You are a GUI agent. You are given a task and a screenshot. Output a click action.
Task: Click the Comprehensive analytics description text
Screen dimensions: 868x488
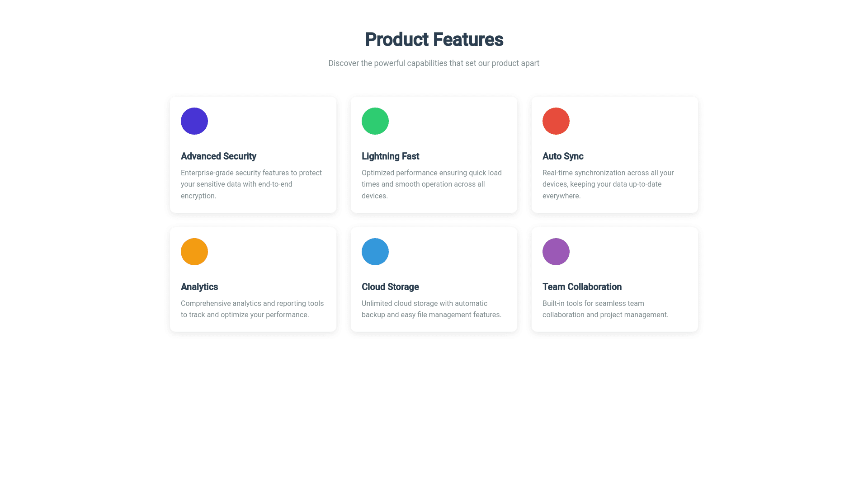[x=252, y=309]
